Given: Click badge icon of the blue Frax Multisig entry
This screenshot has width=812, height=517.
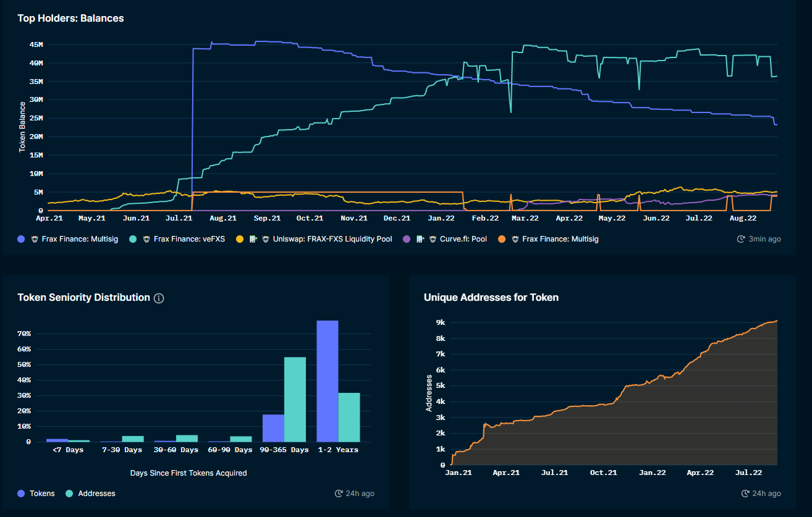Looking at the screenshot, I should (34, 239).
